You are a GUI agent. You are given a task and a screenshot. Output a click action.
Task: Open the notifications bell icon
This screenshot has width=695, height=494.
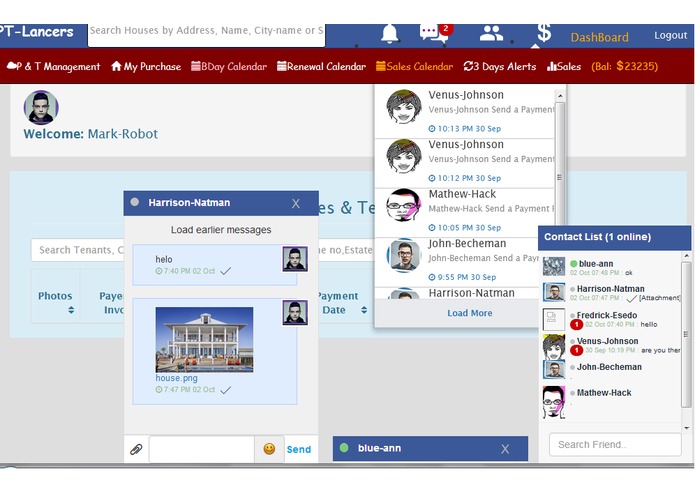pos(390,34)
